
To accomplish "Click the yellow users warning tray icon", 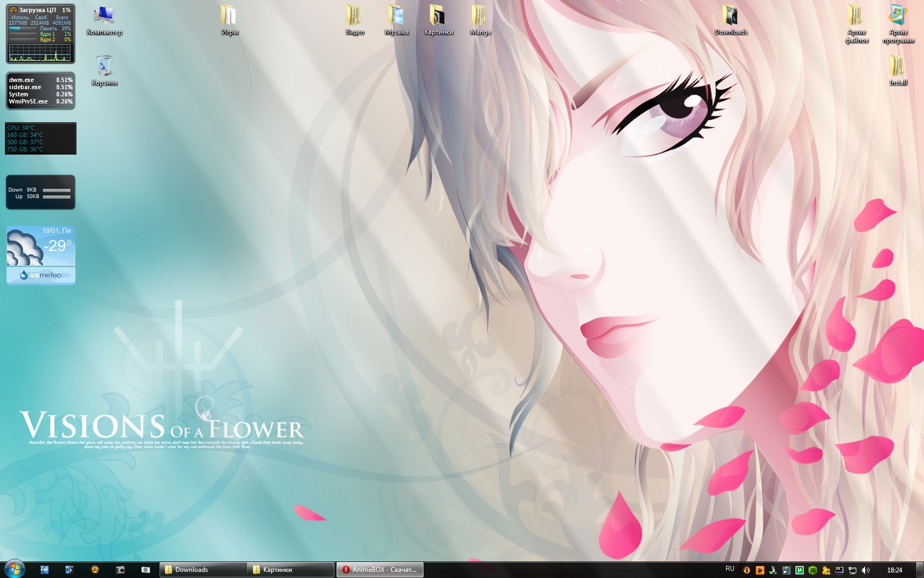I will pyautogui.click(x=826, y=570).
